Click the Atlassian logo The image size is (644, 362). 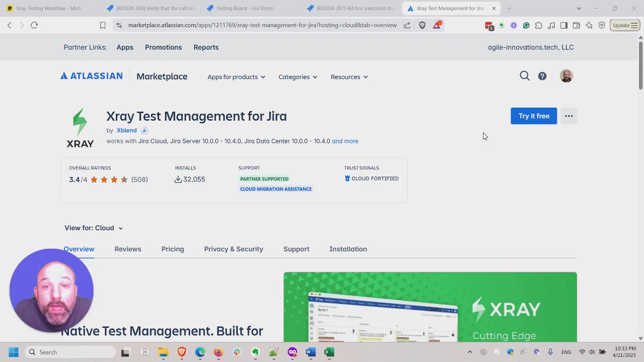click(x=92, y=76)
